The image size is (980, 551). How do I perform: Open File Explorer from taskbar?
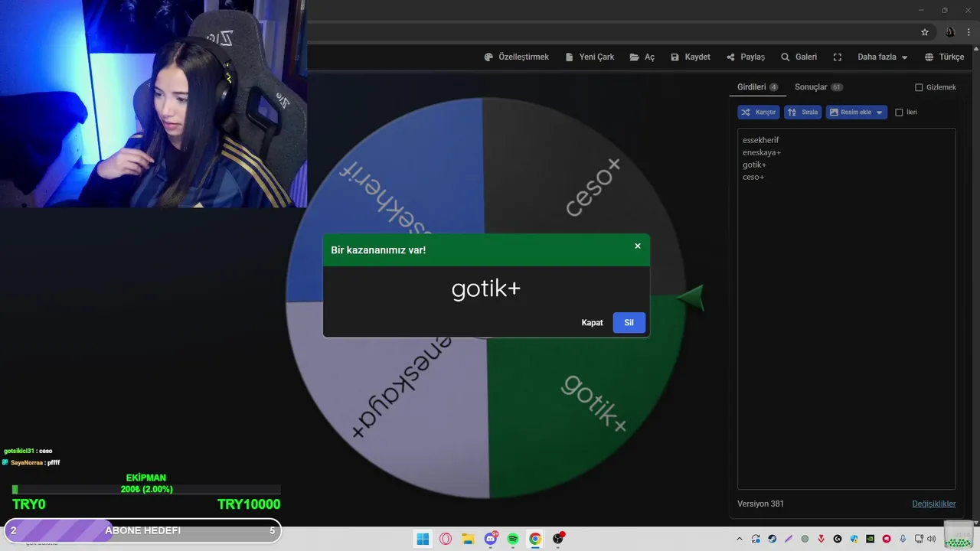[x=468, y=539]
